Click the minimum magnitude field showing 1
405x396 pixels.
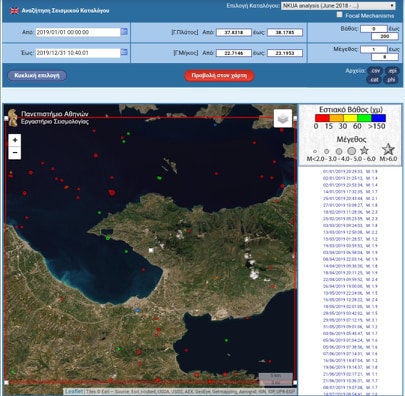click(374, 49)
